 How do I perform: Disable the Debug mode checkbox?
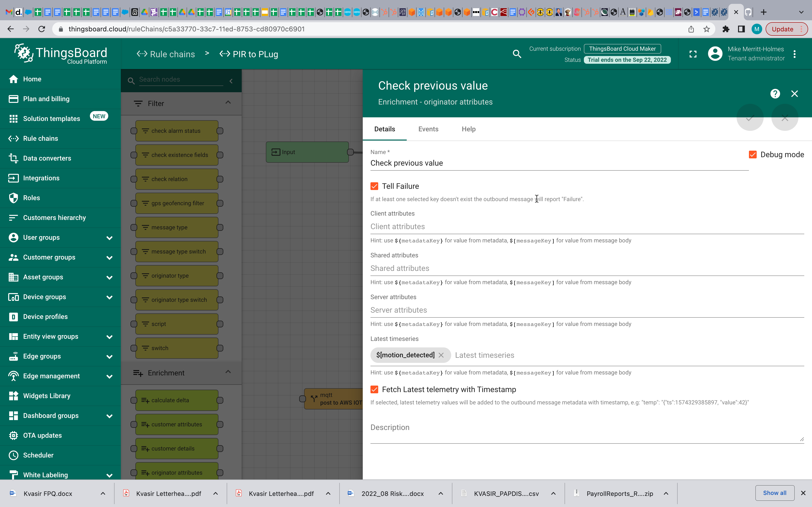point(753,155)
